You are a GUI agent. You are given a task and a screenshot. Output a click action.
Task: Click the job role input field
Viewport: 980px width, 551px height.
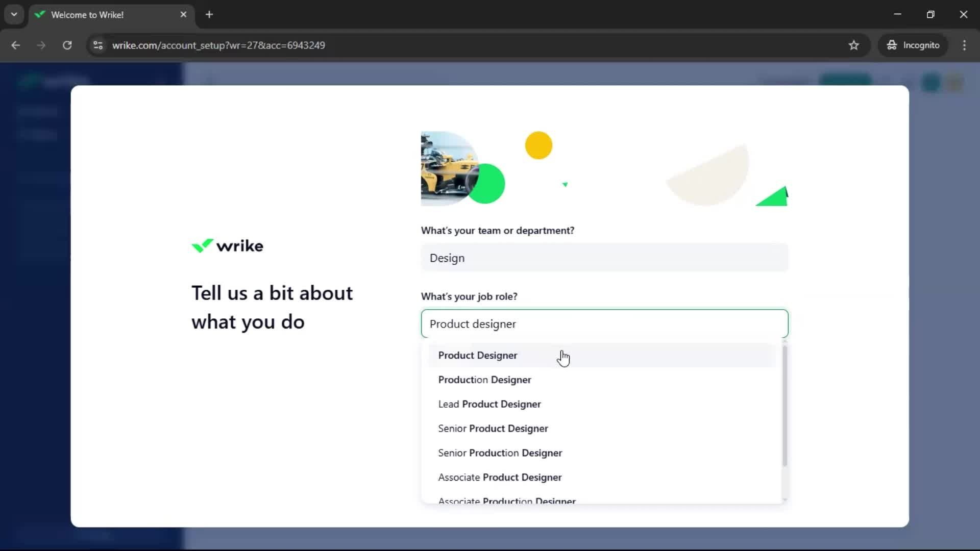point(604,323)
